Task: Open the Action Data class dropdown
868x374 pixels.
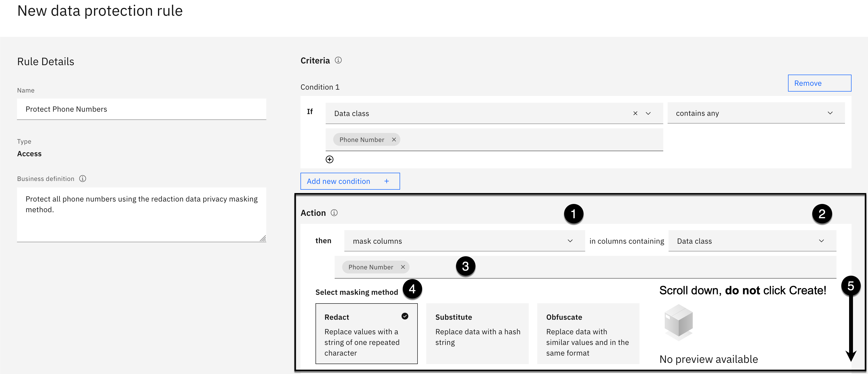Action: pyautogui.click(x=752, y=241)
